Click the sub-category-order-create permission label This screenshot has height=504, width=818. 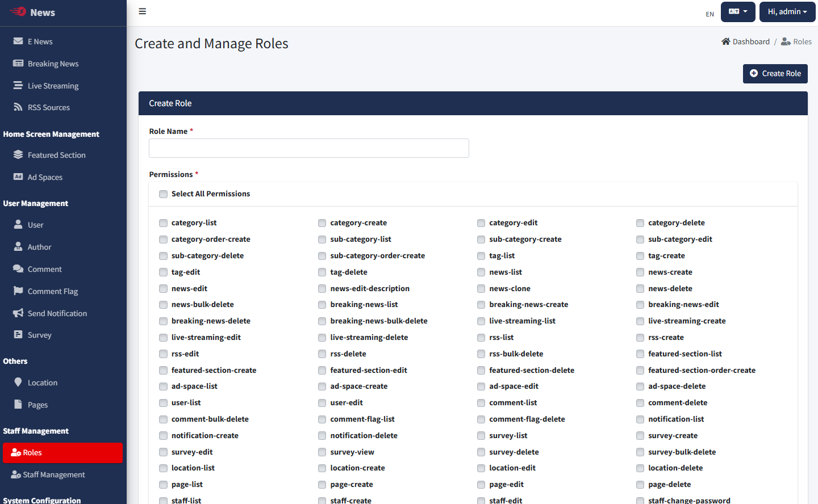(x=378, y=255)
